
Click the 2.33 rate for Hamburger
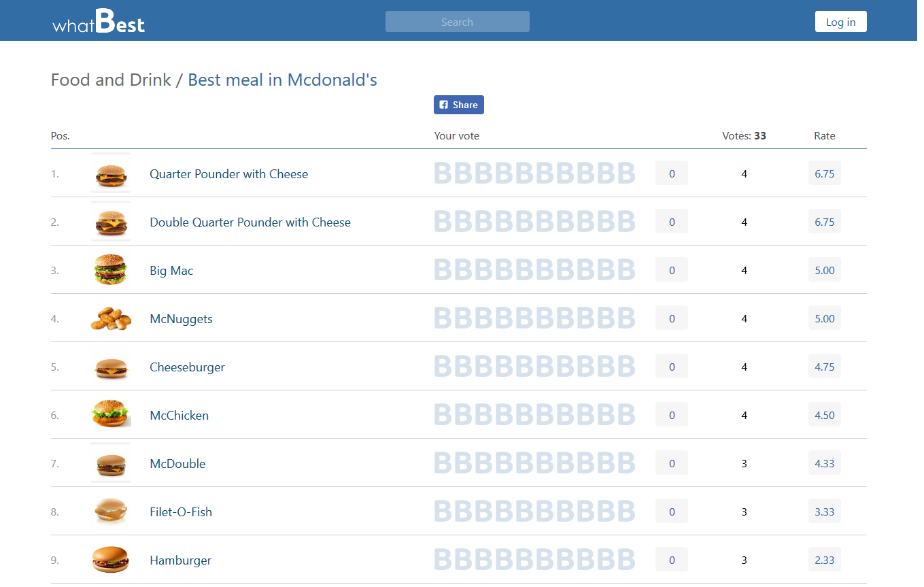(x=825, y=560)
